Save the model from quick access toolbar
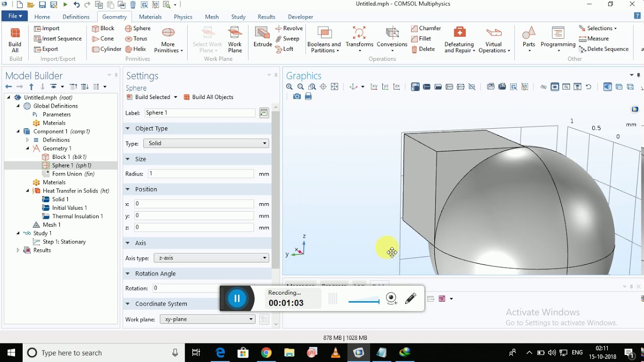The image size is (644, 362). 42,5
